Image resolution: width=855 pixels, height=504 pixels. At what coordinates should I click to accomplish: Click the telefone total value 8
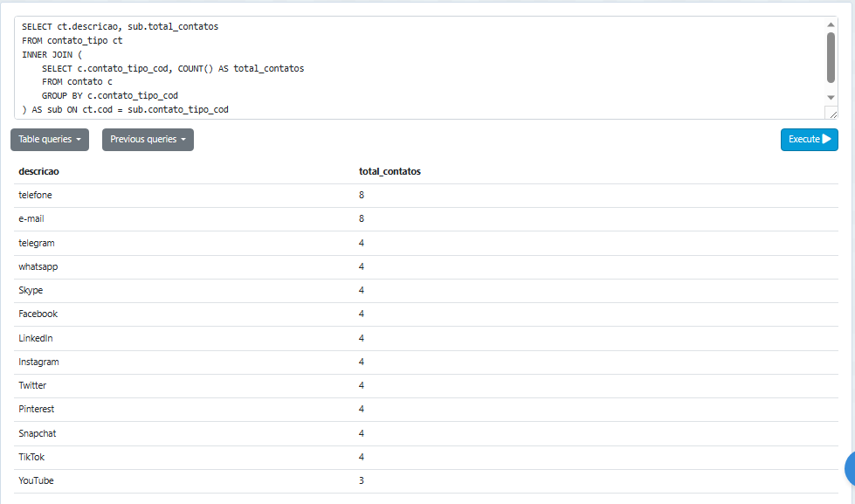point(362,196)
